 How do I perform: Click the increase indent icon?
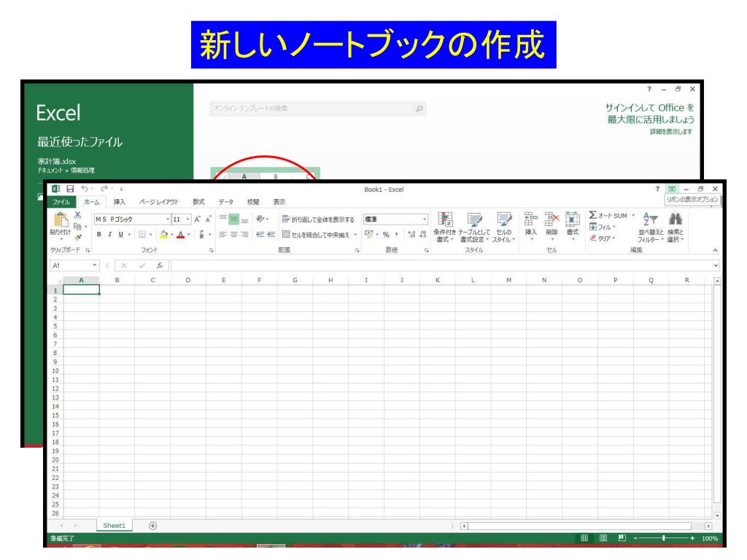pyautogui.click(x=271, y=234)
